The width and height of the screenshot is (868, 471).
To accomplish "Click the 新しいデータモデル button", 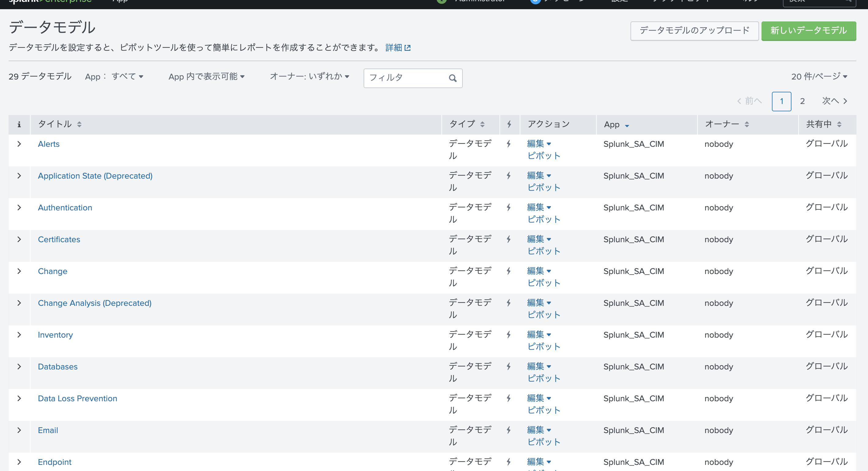I will coord(808,31).
